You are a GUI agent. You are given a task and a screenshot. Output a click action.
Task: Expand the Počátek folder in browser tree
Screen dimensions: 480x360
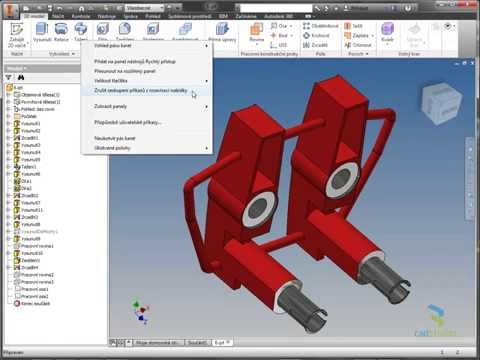pos(9,116)
